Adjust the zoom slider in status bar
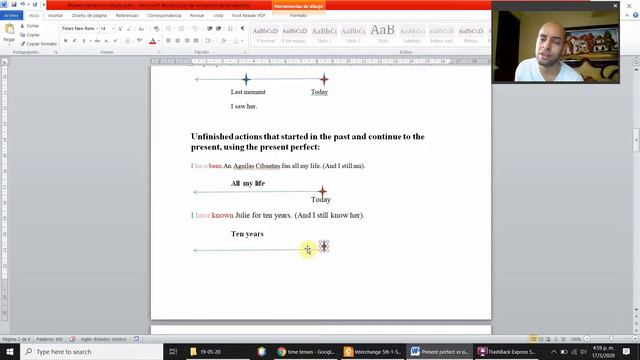 [x=611, y=339]
